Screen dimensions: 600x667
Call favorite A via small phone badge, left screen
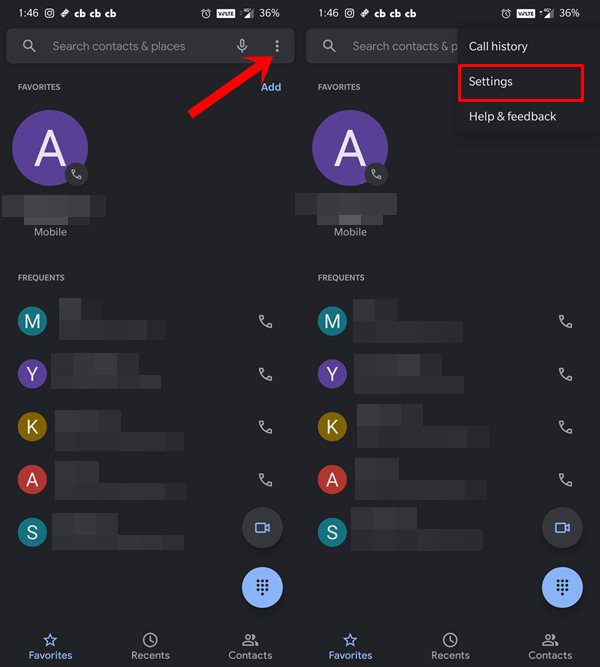pos(76,174)
